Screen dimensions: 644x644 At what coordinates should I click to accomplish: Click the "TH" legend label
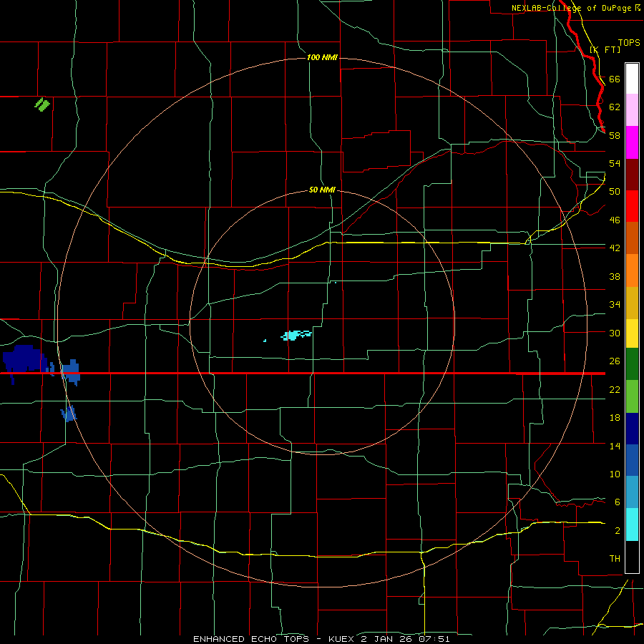click(615, 559)
